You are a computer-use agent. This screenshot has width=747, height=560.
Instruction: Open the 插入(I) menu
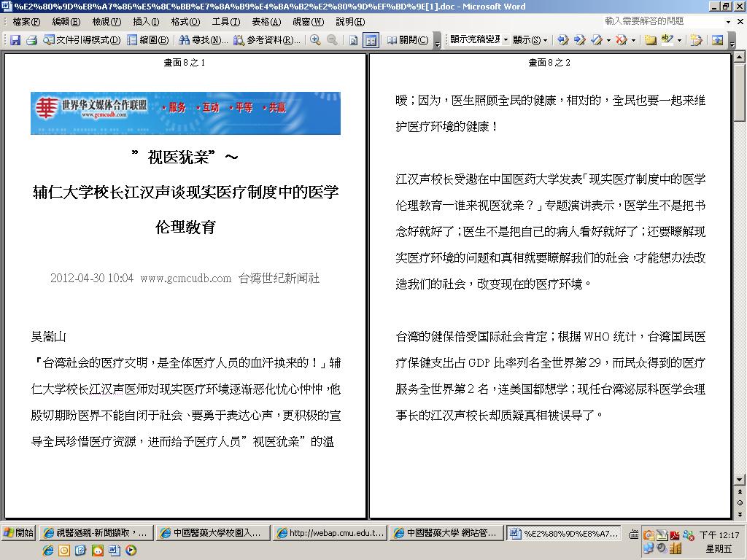[146, 21]
